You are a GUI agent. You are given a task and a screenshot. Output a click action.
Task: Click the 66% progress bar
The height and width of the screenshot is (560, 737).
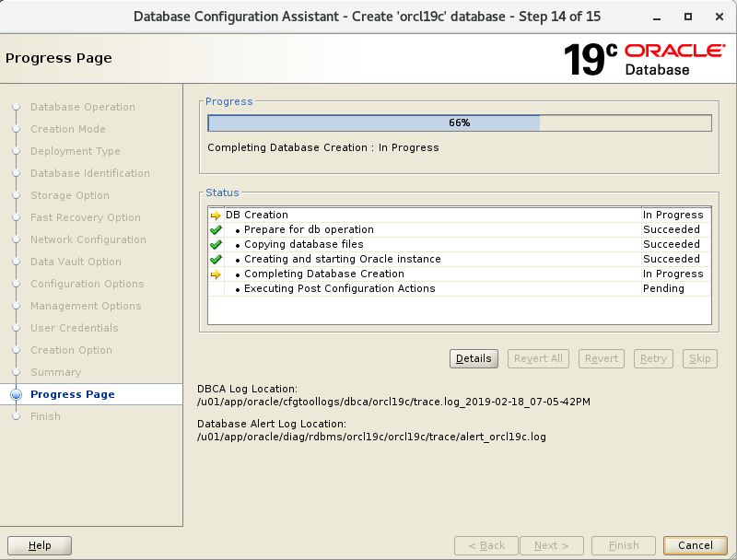pos(460,123)
